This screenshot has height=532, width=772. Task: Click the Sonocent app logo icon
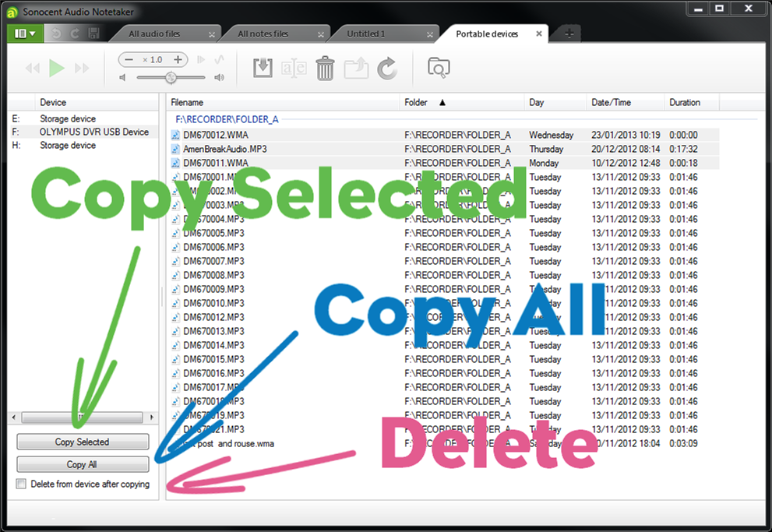[x=12, y=12]
